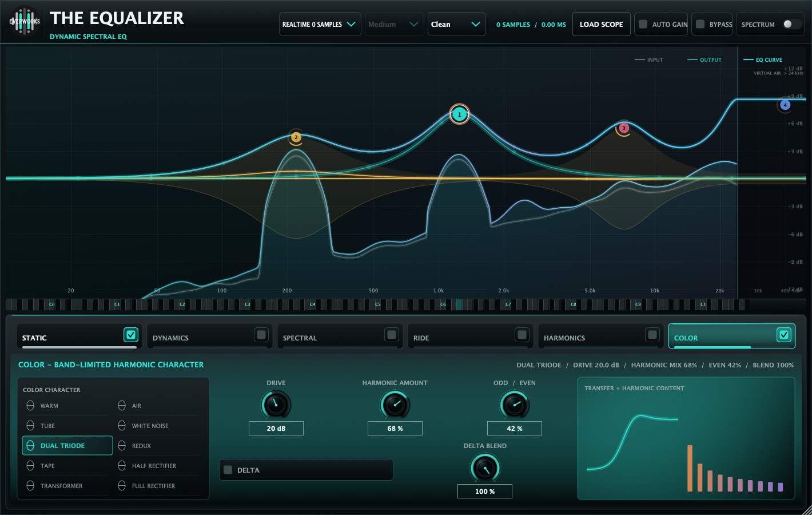Click the resize grip corner icon
The width and height of the screenshot is (812, 515).
[x=806, y=509]
